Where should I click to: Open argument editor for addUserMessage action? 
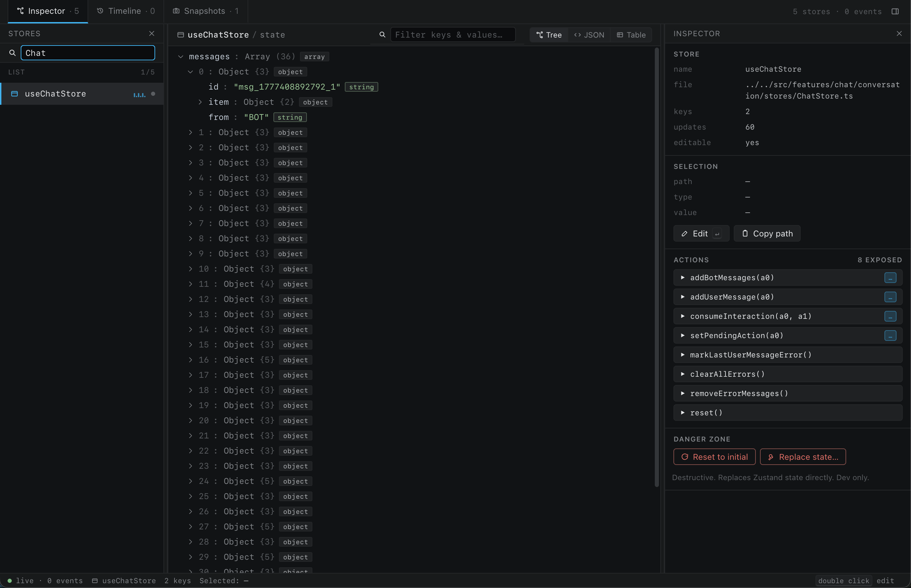click(x=890, y=297)
